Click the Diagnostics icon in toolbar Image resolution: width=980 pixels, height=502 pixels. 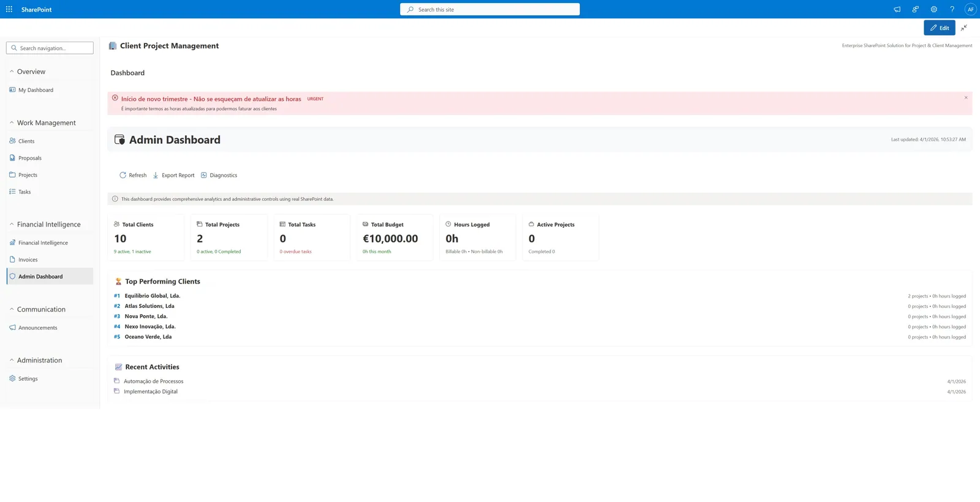pos(204,175)
